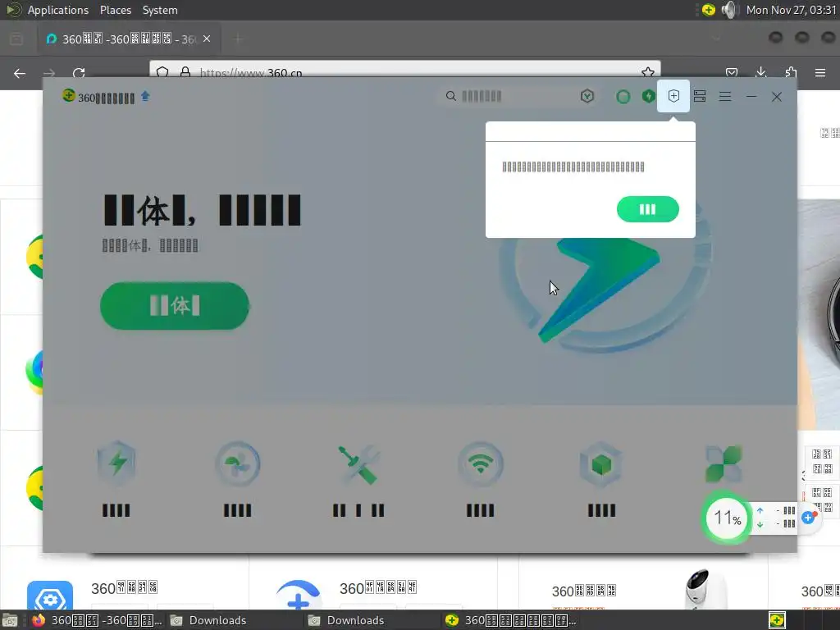
Task: Click the padlock icon in address bar
Action: (185, 72)
